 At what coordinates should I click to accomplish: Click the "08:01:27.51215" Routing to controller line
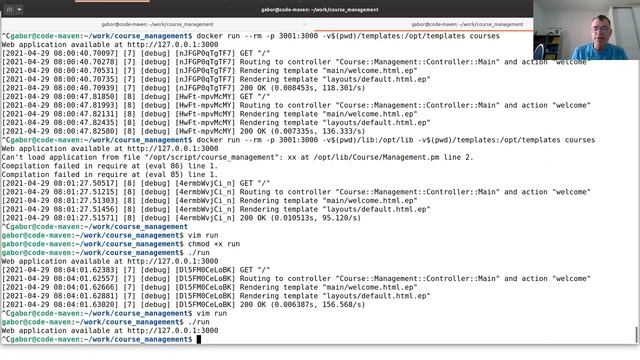(x=296, y=192)
